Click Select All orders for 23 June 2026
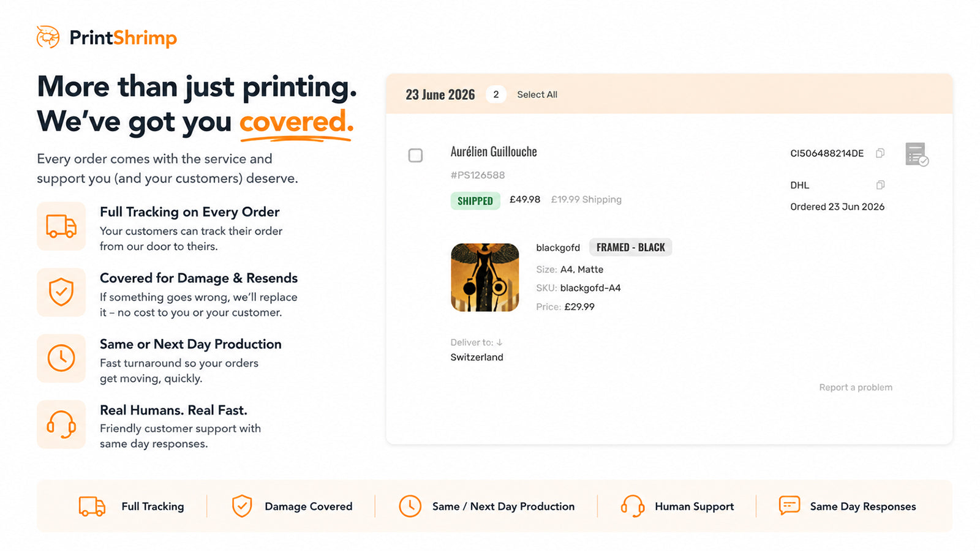 pos(537,94)
